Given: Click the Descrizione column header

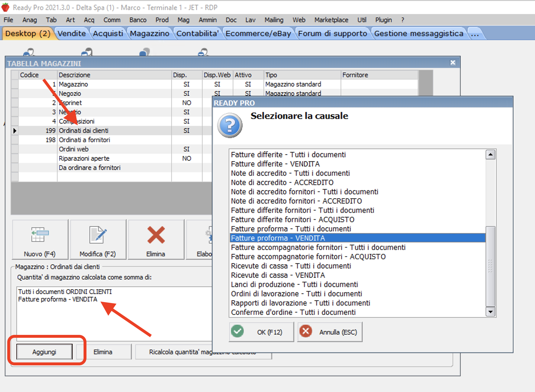Looking at the screenshot, I should coord(114,75).
